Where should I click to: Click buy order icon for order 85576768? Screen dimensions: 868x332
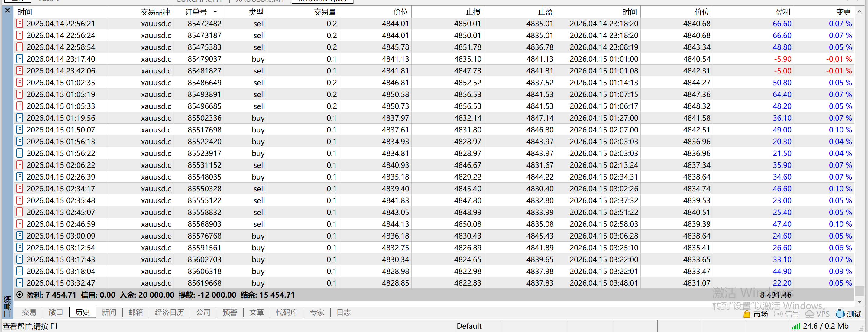[20, 236]
